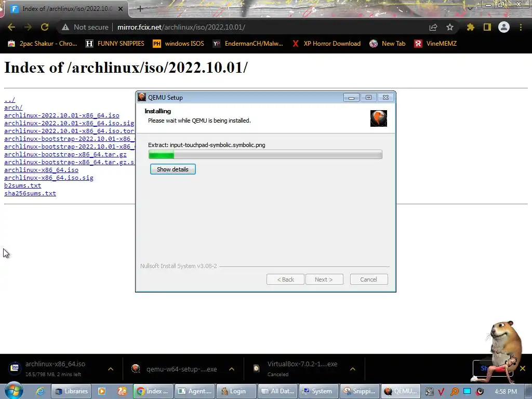Expand options for archlinux-x86_64.iso download

(111, 369)
